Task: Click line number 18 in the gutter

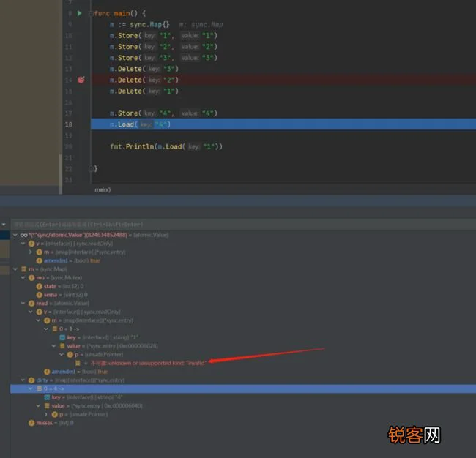Action: tap(69, 124)
